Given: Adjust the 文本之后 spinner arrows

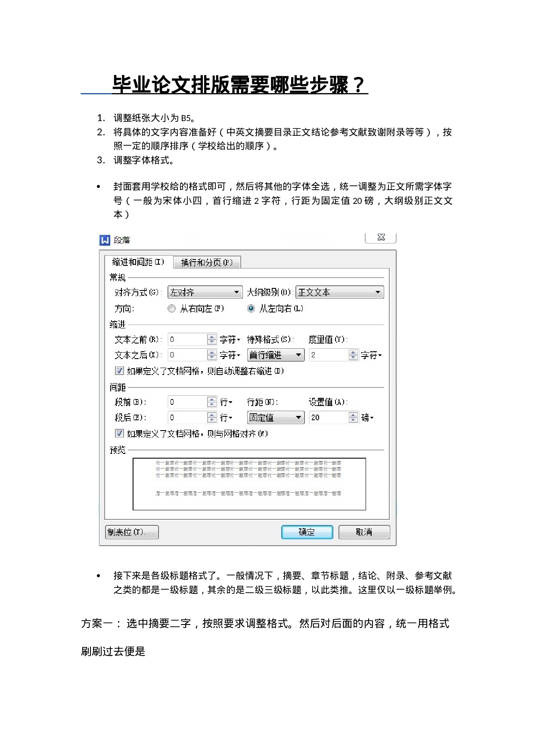Looking at the screenshot, I should coord(211,355).
